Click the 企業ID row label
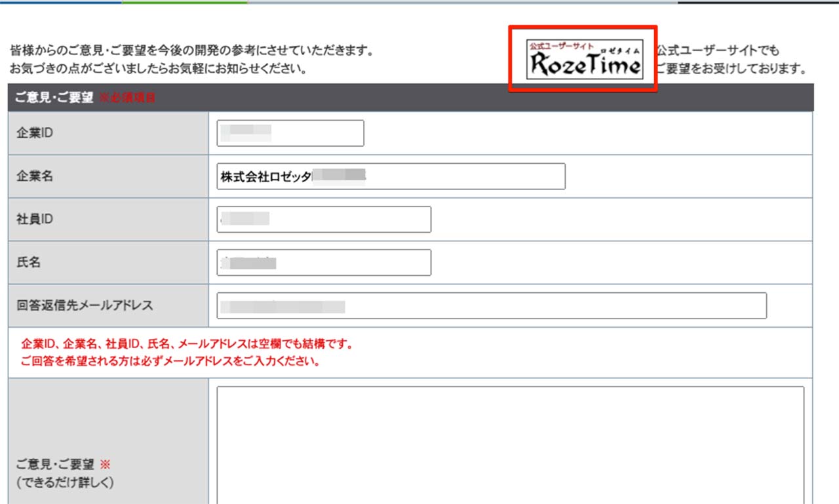 click(x=34, y=133)
